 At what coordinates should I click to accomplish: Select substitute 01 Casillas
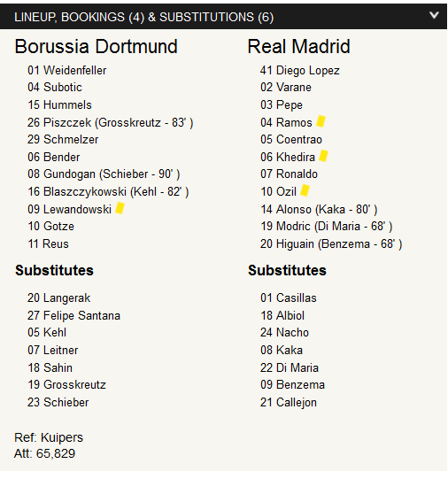289,298
